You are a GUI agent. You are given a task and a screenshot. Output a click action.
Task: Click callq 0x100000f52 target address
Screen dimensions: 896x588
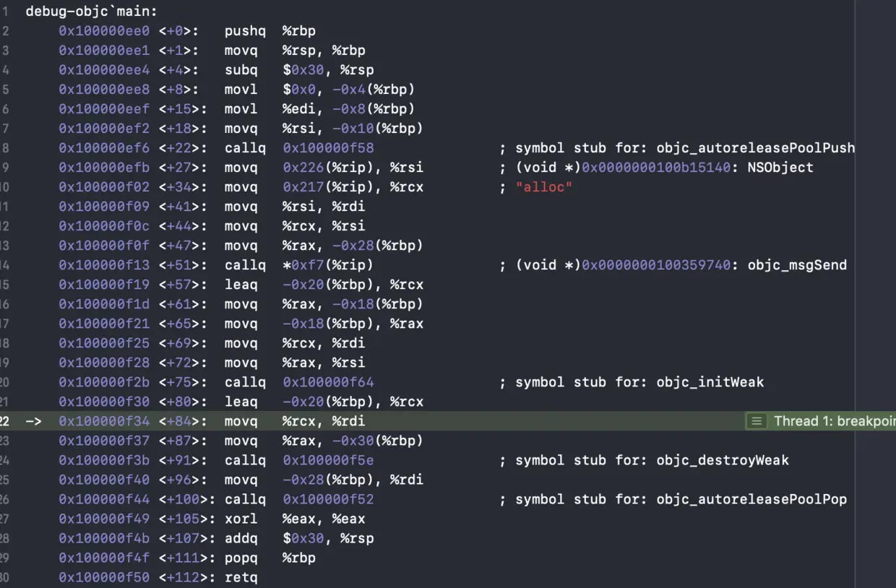tap(328, 499)
